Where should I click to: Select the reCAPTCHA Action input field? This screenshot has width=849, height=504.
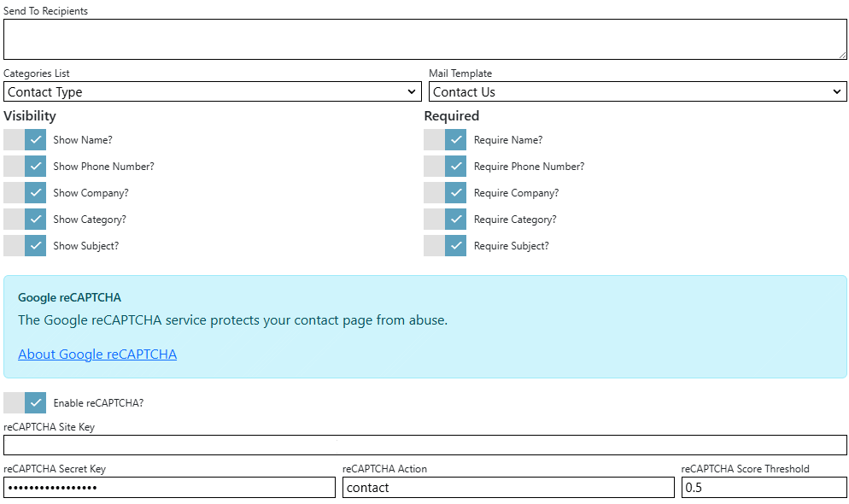(508, 488)
